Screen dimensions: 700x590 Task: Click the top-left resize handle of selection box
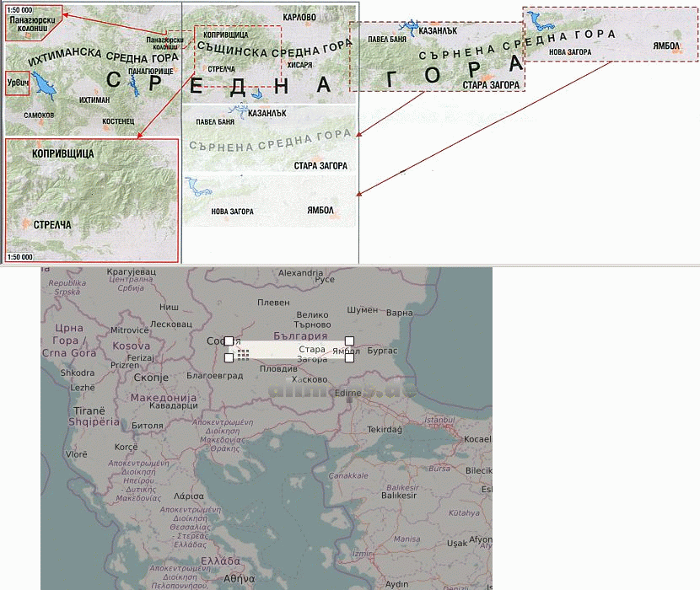pos(229,341)
